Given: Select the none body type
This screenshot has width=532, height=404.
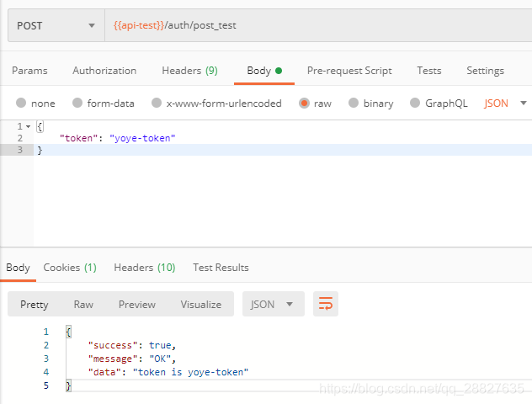Looking at the screenshot, I should 35,104.
